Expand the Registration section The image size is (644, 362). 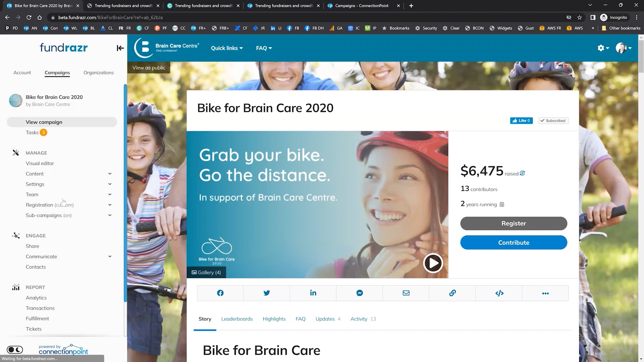click(x=110, y=205)
